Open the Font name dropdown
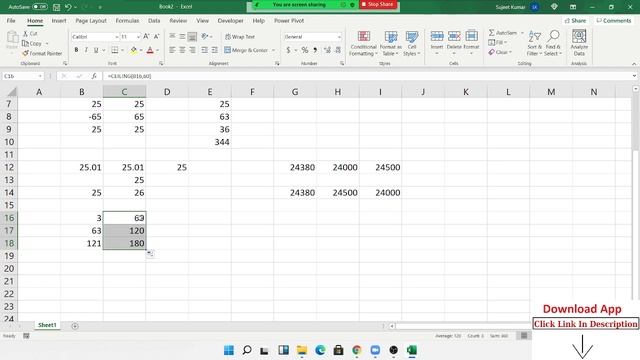Viewport: 640px width, 360px height. (x=116, y=37)
